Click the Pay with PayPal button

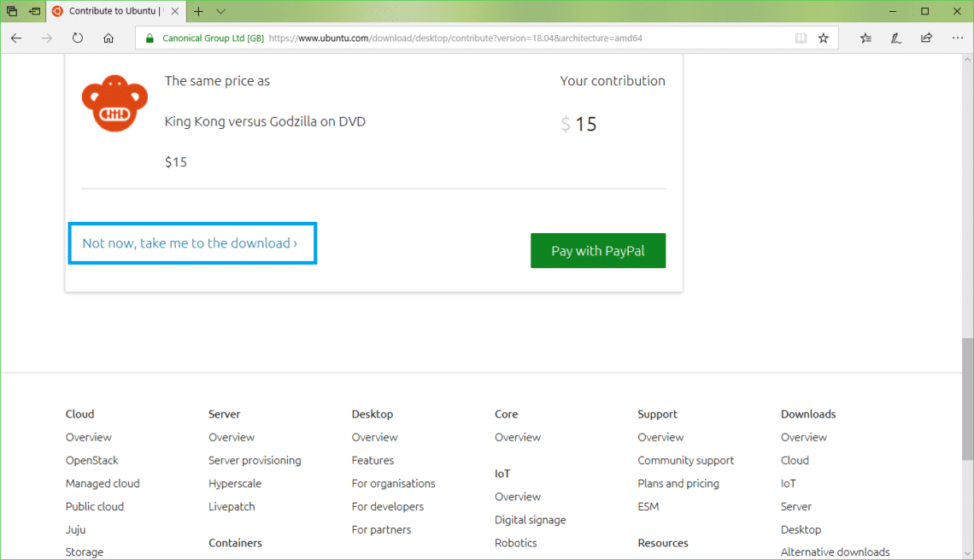click(597, 251)
